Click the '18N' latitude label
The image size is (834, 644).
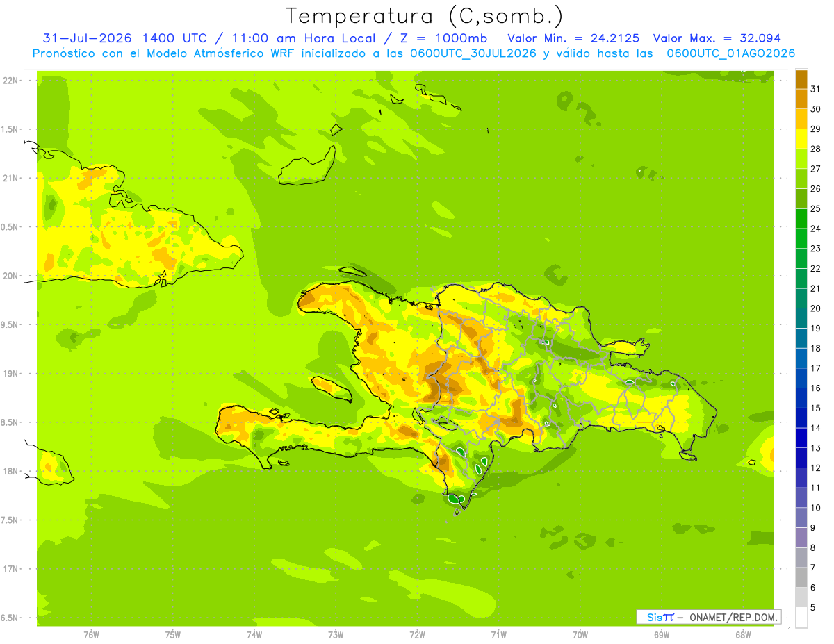[x=10, y=471]
